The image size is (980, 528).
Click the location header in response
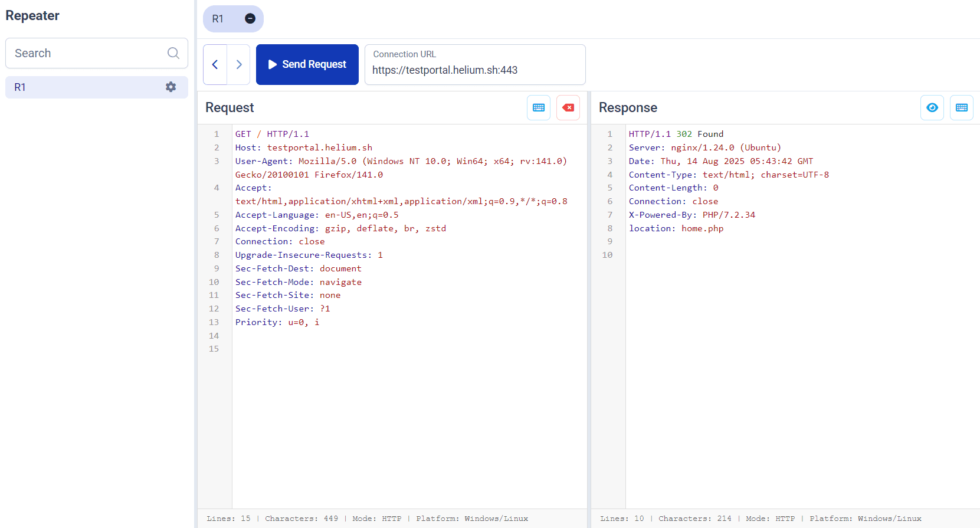point(676,228)
